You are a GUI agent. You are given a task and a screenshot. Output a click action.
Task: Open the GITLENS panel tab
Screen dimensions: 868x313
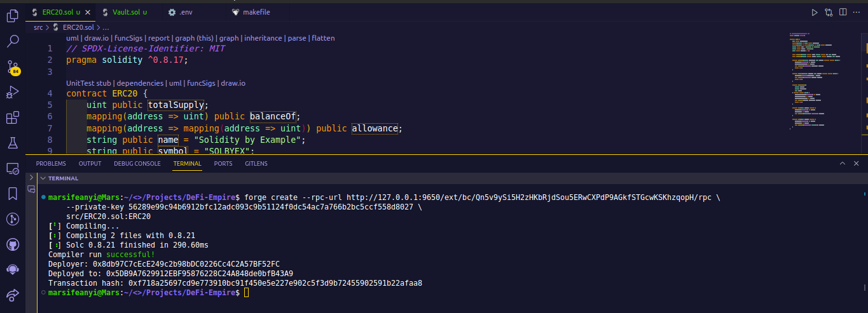256,164
